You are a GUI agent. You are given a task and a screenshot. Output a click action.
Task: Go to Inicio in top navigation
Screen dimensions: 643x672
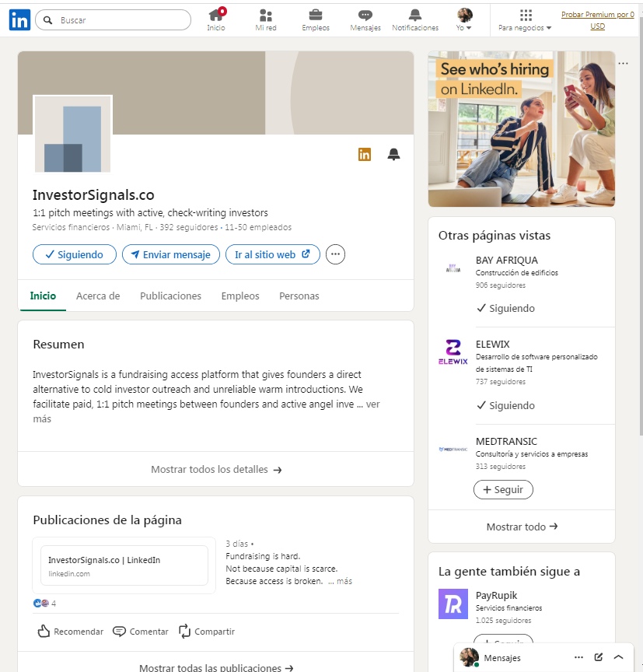(x=216, y=20)
